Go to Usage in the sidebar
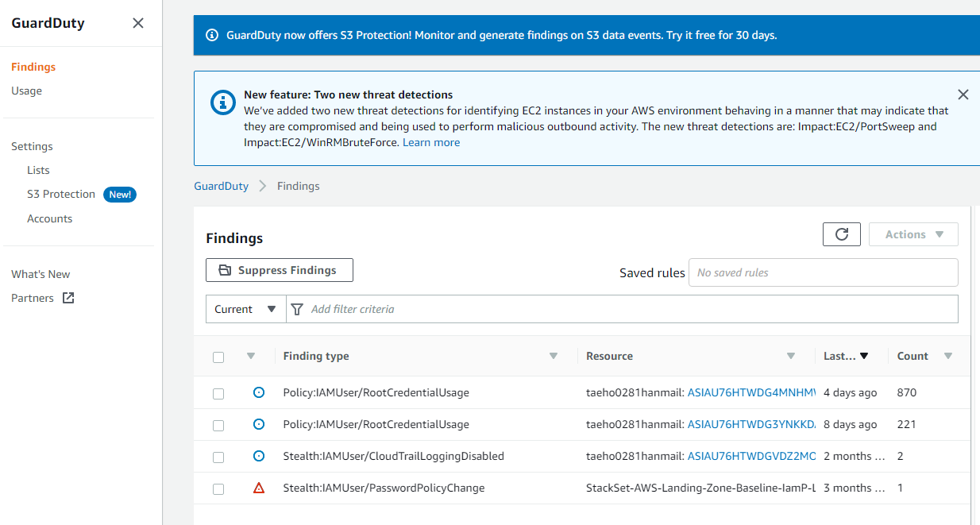This screenshot has width=980, height=525. click(x=26, y=91)
